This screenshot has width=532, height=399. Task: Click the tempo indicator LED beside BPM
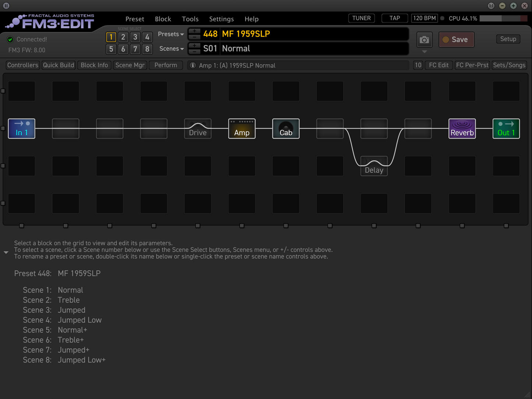(442, 18)
